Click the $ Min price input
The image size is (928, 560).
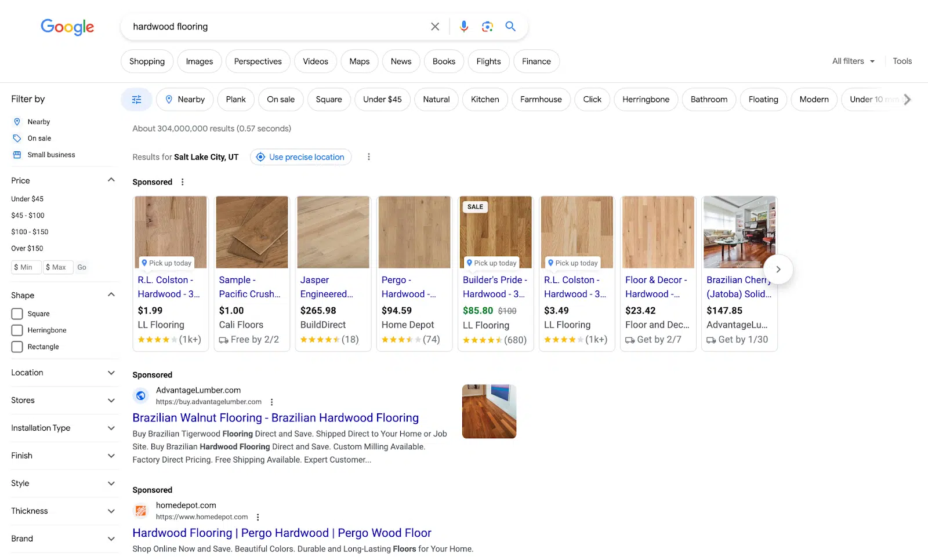pyautogui.click(x=26, y=267)
